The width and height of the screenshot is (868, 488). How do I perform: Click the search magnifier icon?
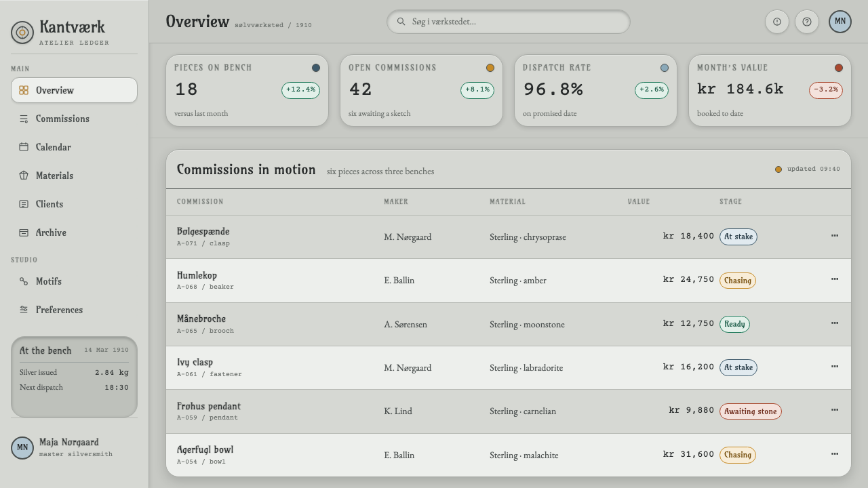click(401, 22)
